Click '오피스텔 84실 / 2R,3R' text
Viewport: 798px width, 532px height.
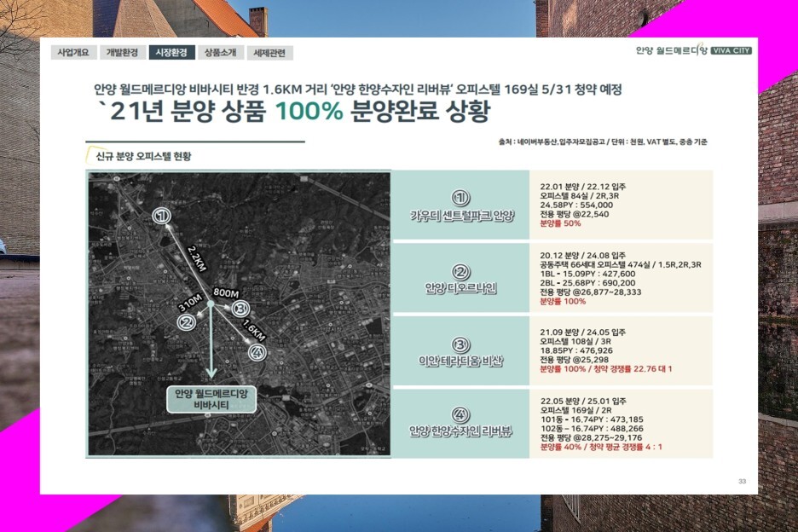coord(580,196)
